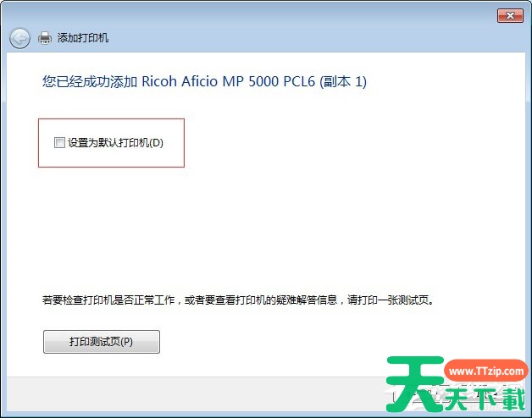The image size is (532, 418).
Task: Click the 您已经成功添加 heading text
Action: (89, 82)
